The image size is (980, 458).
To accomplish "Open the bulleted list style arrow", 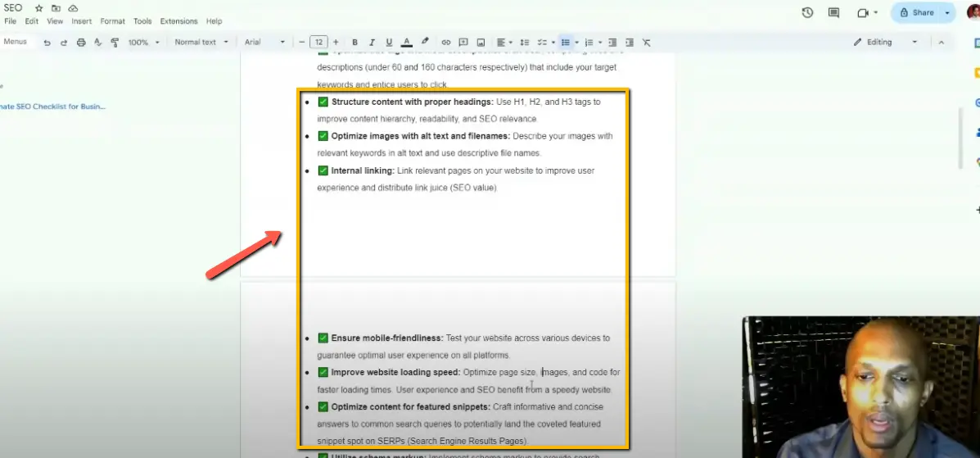I will tap(576, 43).
